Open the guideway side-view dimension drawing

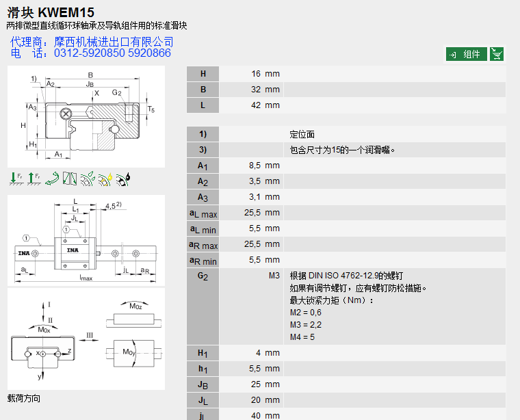click(86, 239)
